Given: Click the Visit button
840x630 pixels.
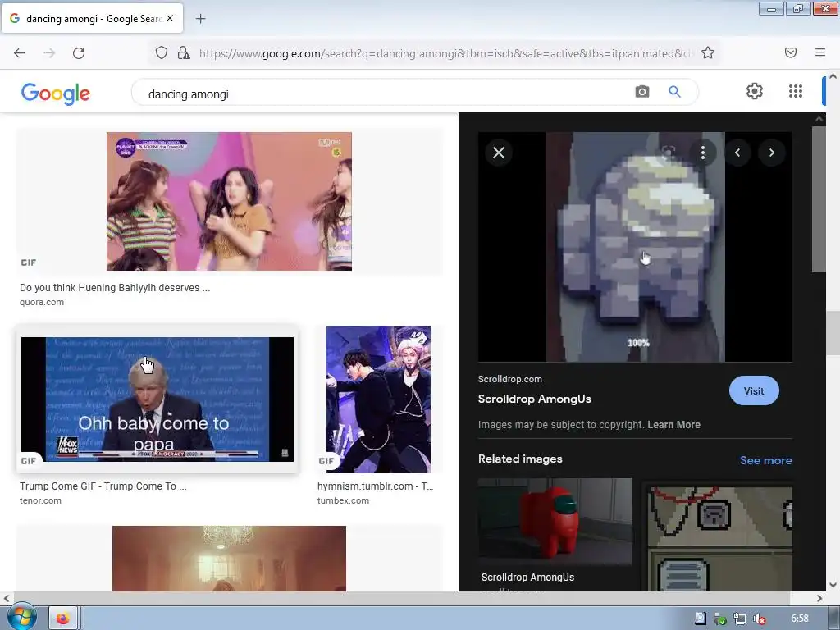Looking at the screenshot, I should point(754,391).
